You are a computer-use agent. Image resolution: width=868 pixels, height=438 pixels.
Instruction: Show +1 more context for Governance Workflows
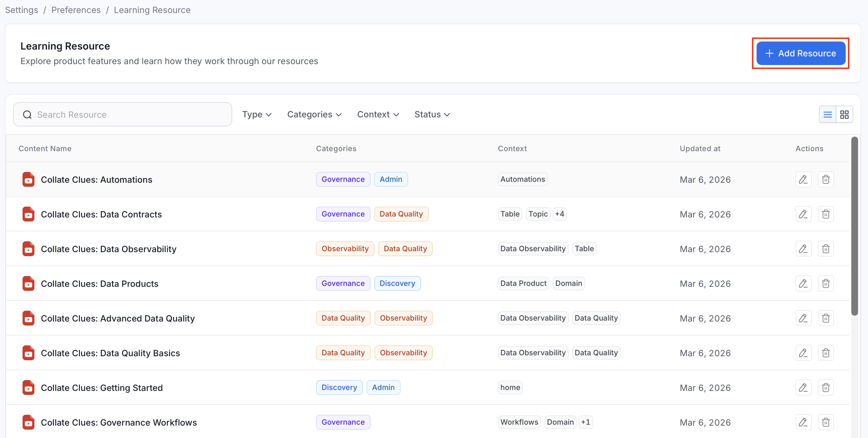pos(586,422)
